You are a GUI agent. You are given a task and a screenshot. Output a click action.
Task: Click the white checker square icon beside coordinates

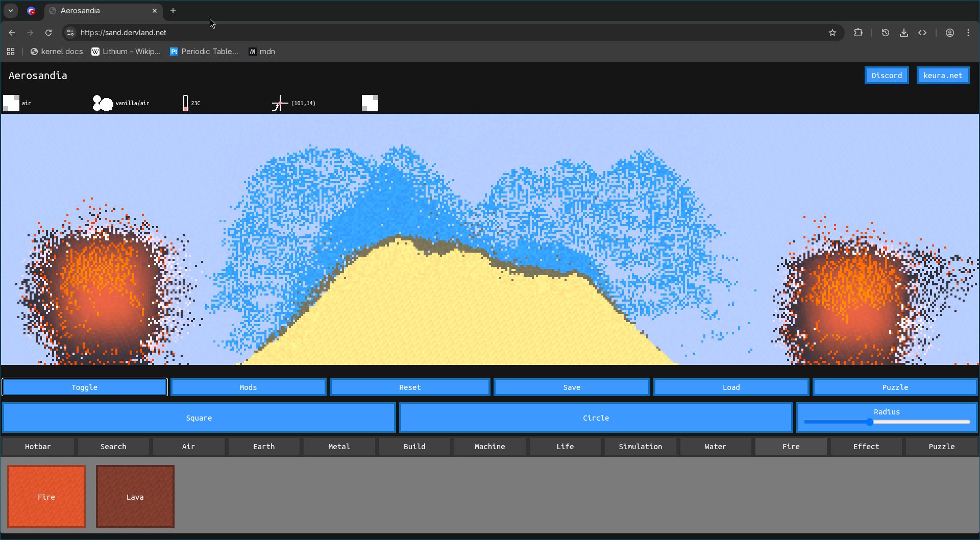coord(370,103)
